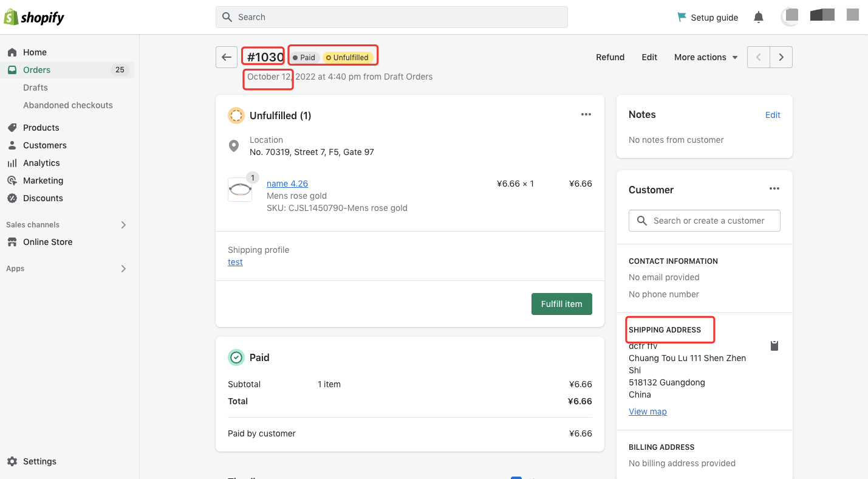The image size is (868, 479).
Task: Click the back arrow beside order #1030
Action: 226,57
